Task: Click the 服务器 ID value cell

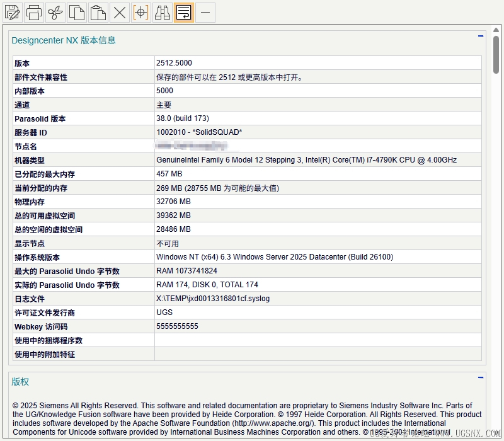Action: click(x=199, y=132)
